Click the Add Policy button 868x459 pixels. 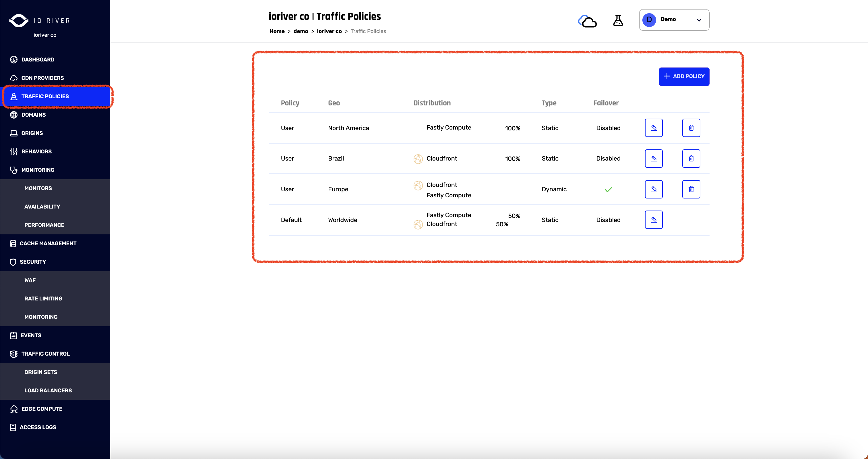(x=684, y=77)
